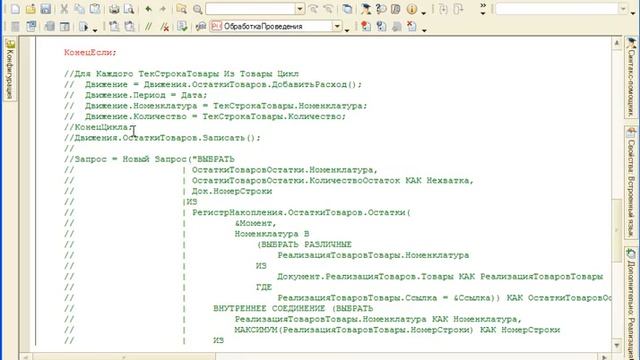Cut selection with scissors icon
Viewport: 640px width, 360px height.
[x=64, y=9]
